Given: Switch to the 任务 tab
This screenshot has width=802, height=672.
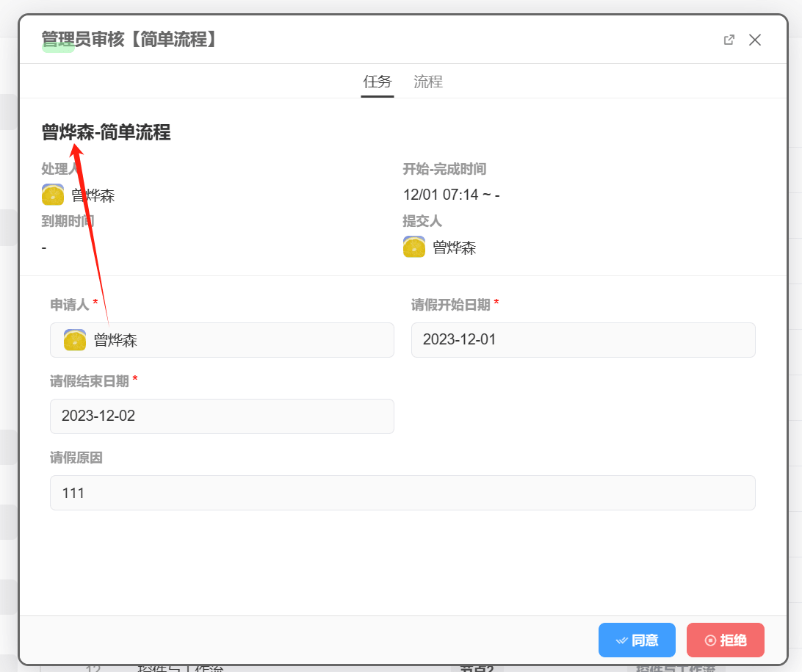Looking at the screenshot, I should click(x=377, y=82).
